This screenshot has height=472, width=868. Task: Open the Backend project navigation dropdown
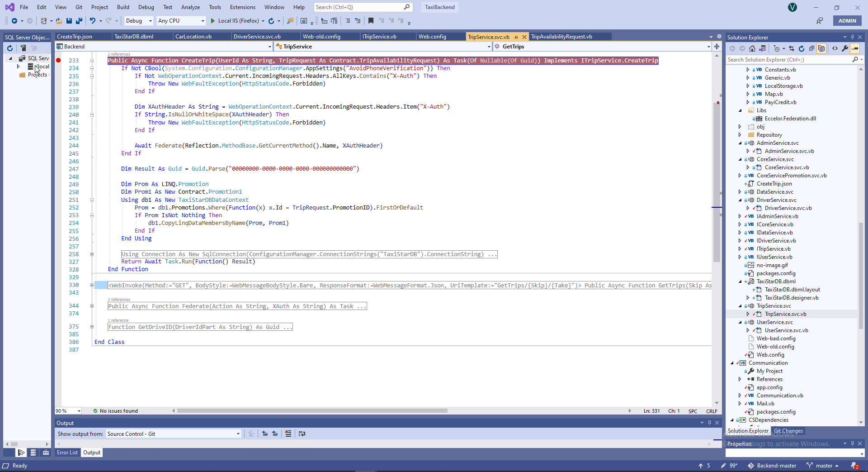[x=164, y=47]
